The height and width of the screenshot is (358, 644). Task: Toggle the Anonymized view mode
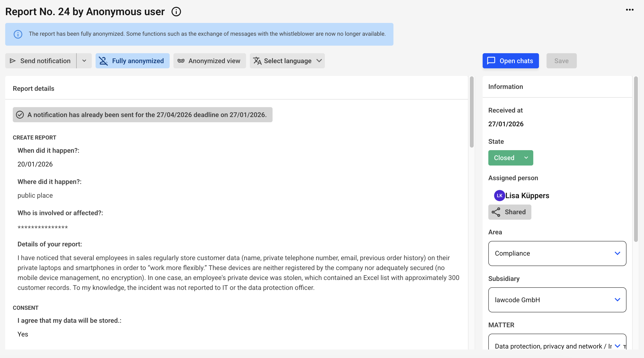point(209,61)
